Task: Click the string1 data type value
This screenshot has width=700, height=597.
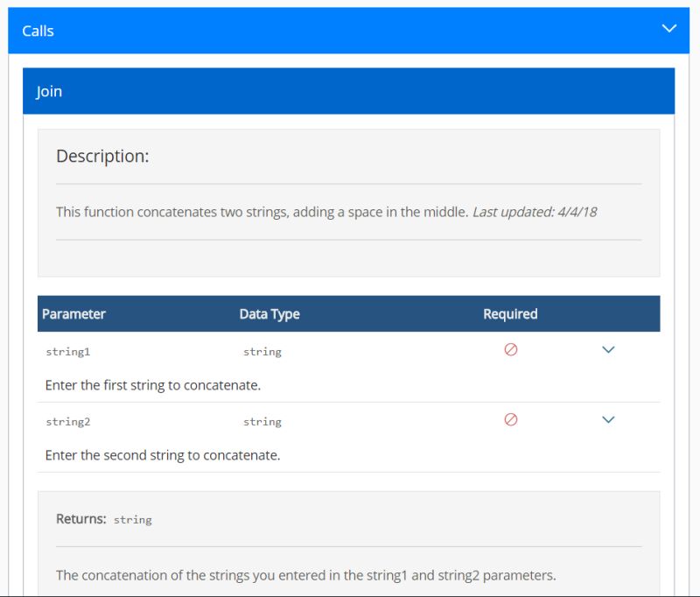Action: pos(262,352)
